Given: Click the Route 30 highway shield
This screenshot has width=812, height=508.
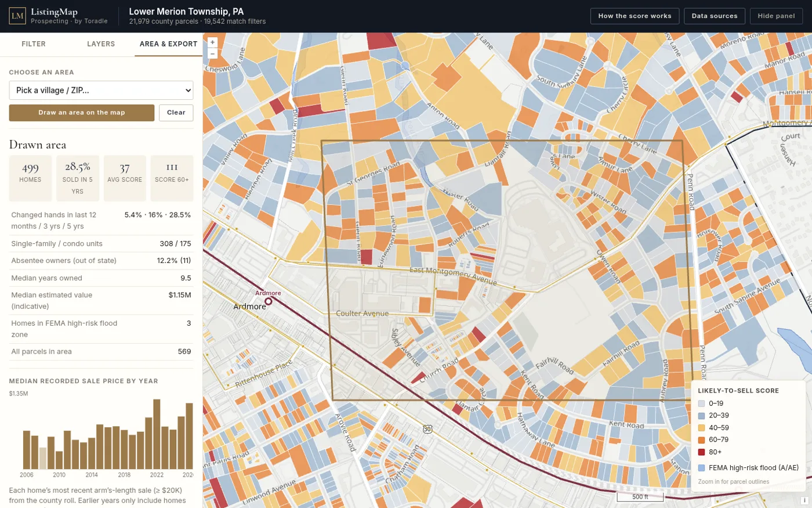Looking at the screenshot, I should tap(427, 429).
